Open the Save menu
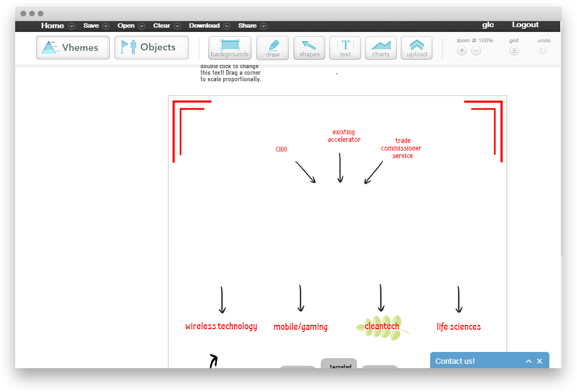This screenshot has height=392, width=577. pyautogui.click(x=91, y=25)
